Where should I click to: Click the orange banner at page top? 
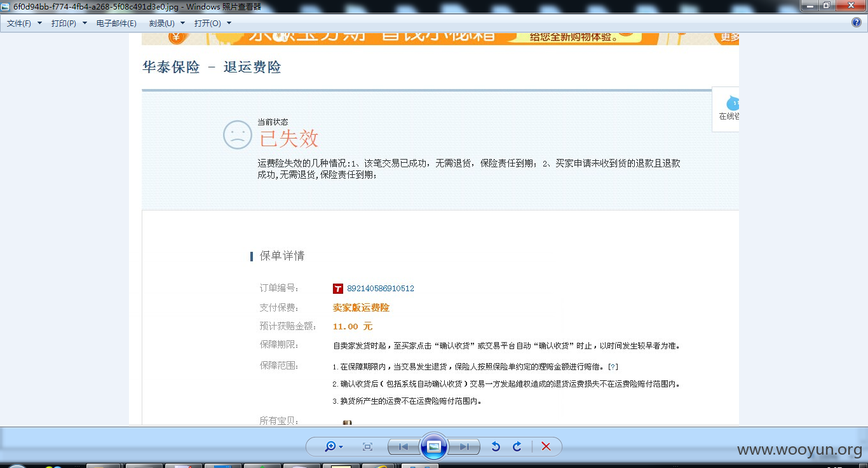(x=440, y=38)
